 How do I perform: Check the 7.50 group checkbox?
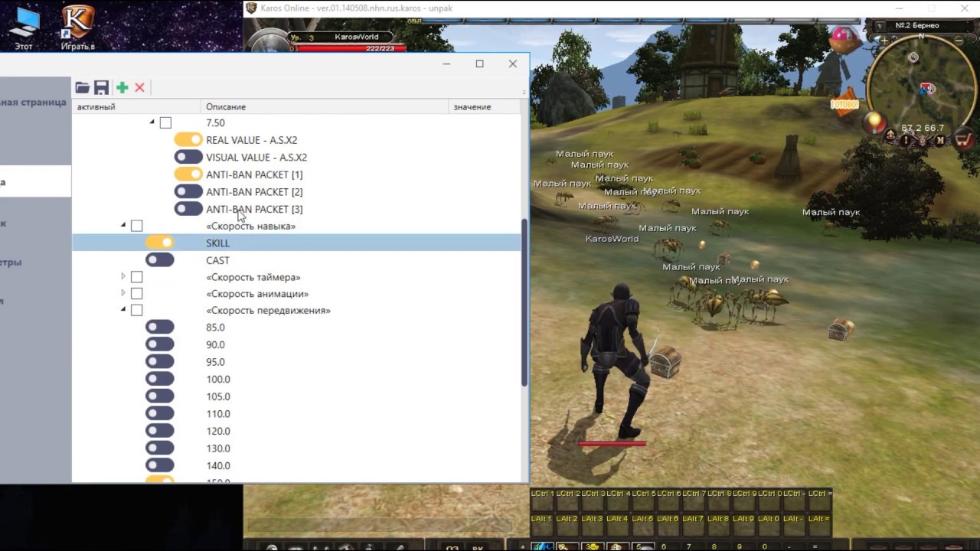coord(165,122)
